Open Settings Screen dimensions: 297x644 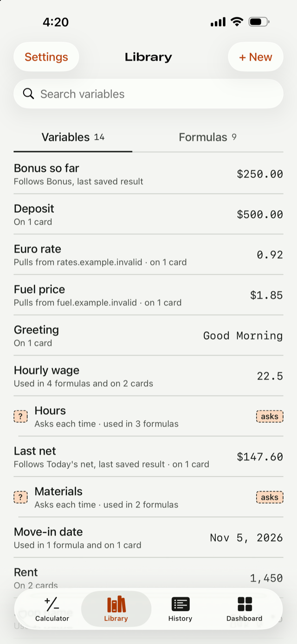pyautogui.click(x=46, y=57)
